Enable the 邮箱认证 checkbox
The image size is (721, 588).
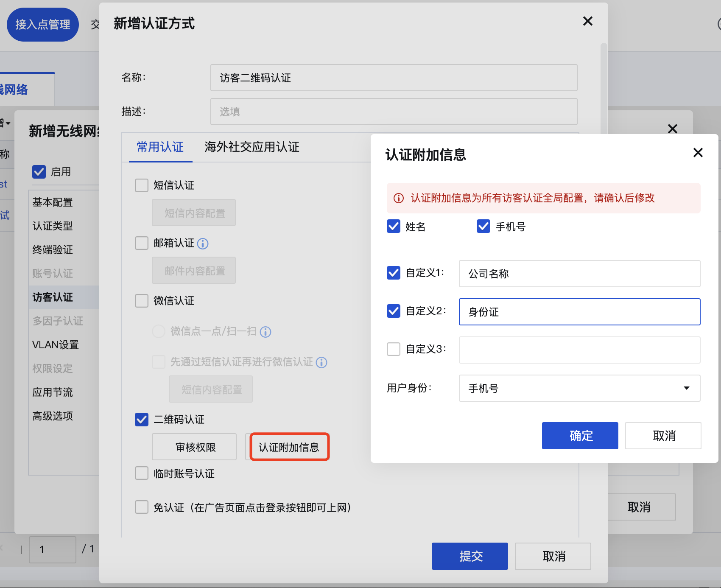tap(142, 243)
